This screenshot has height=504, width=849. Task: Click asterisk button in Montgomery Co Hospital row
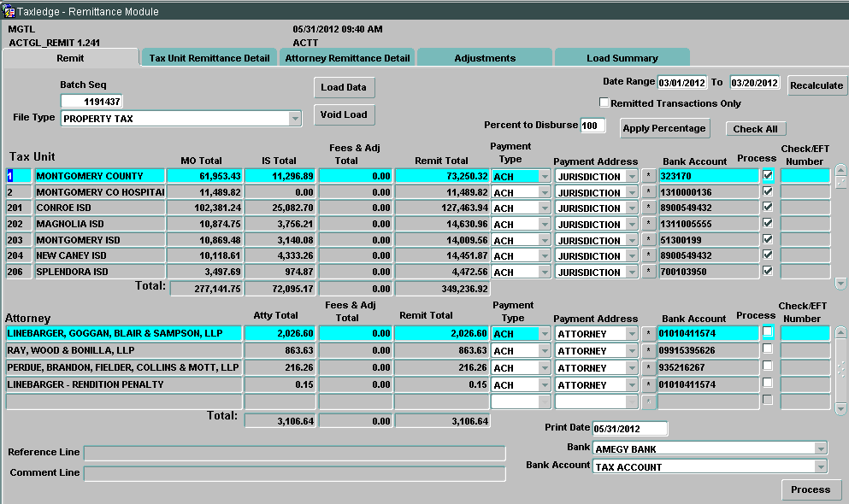click(649, 192)
